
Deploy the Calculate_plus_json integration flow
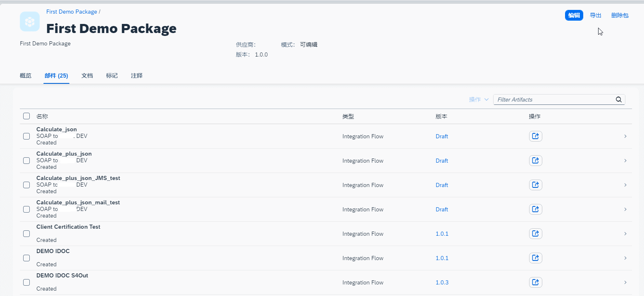pos(535,160)
